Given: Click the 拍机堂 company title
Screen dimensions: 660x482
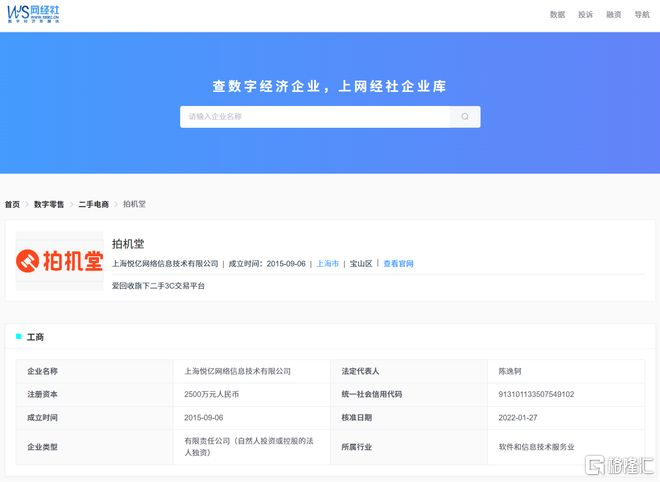Looking at the screenshot, I should point(128,244).
